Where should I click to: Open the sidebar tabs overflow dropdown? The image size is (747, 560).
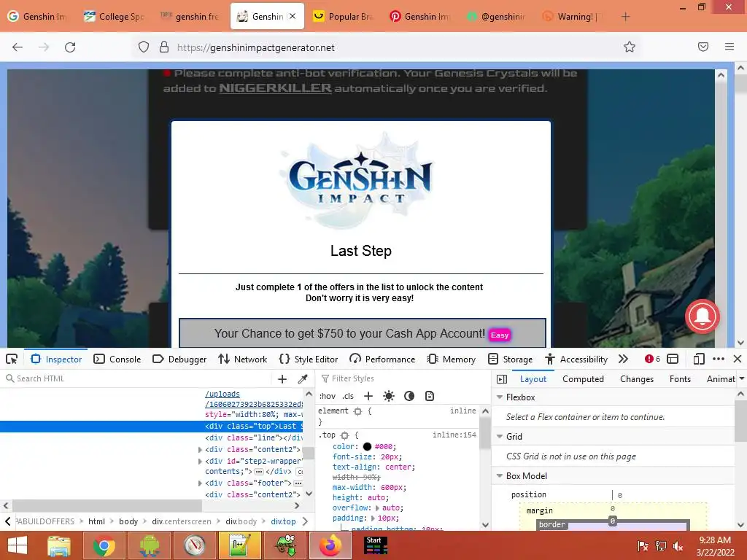[742, 379]
